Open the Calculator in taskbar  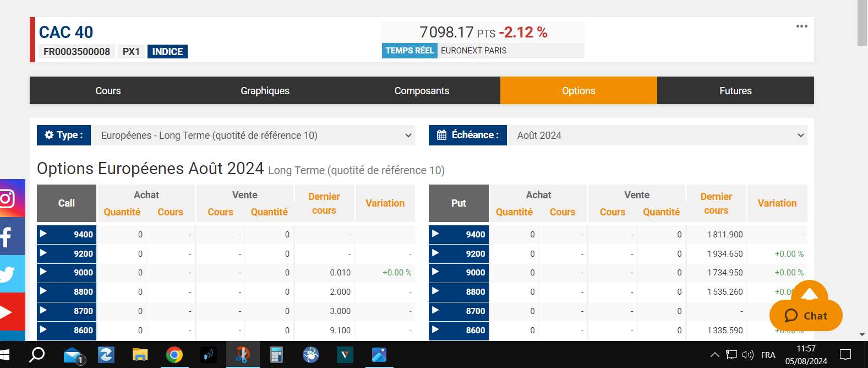tap(276, 355)
